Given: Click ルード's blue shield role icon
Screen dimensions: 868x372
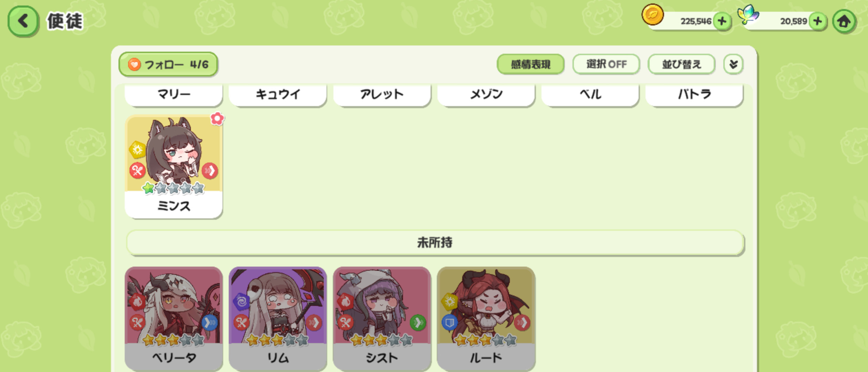Looking at the screenshot, I should coord(449,322).
